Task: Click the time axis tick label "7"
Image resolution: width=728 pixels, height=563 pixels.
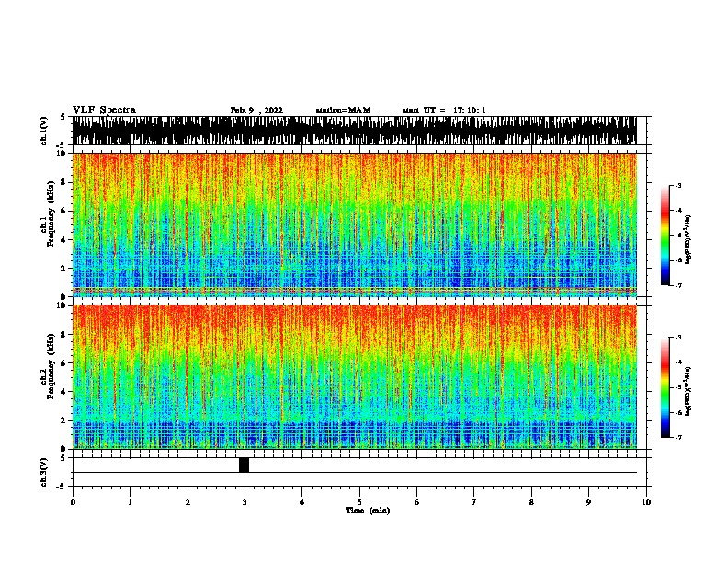Action: (x=474, y=502)
